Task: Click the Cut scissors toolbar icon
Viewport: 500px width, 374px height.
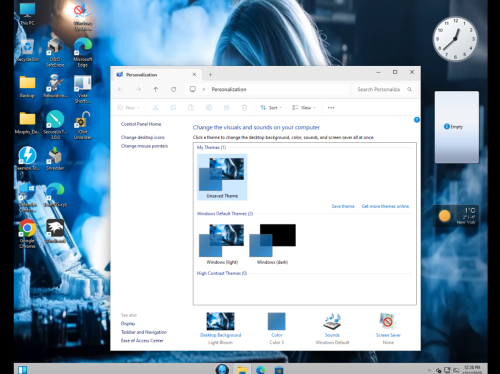Action: point(155,108)
